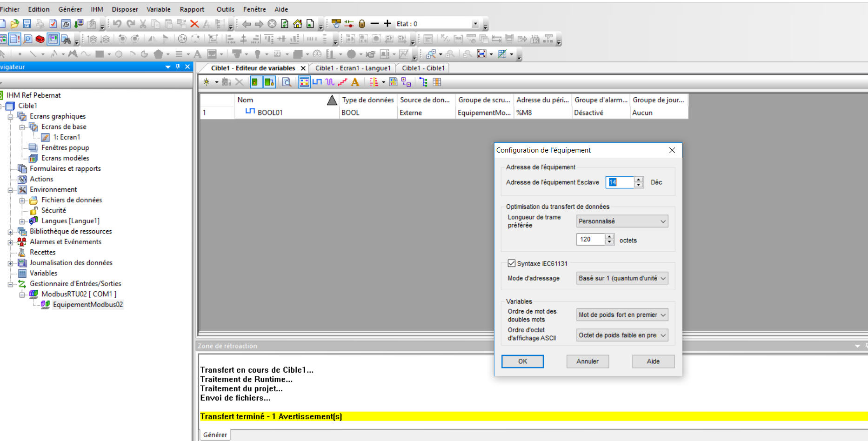Viewport: 868px width, 441px height.
Task: Click the frame length octets input field
Action: (590, 240)
